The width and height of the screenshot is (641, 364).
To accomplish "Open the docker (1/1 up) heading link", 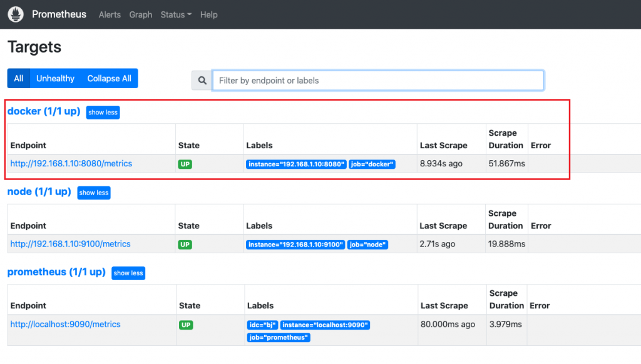I will coord(44,111).
